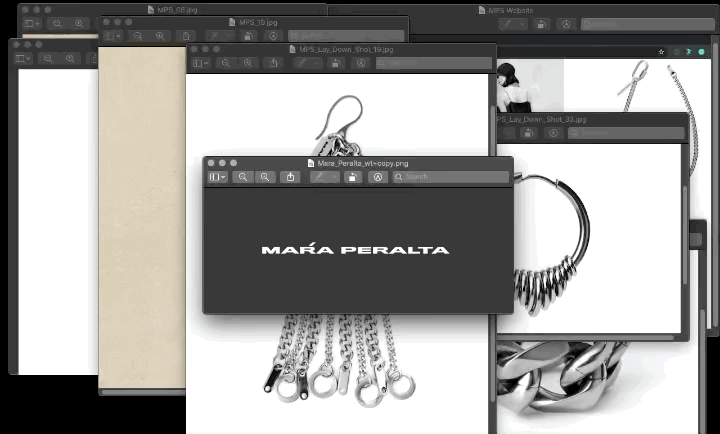Rotate the MPS_19.jpg image

click(x=248, y=36)
